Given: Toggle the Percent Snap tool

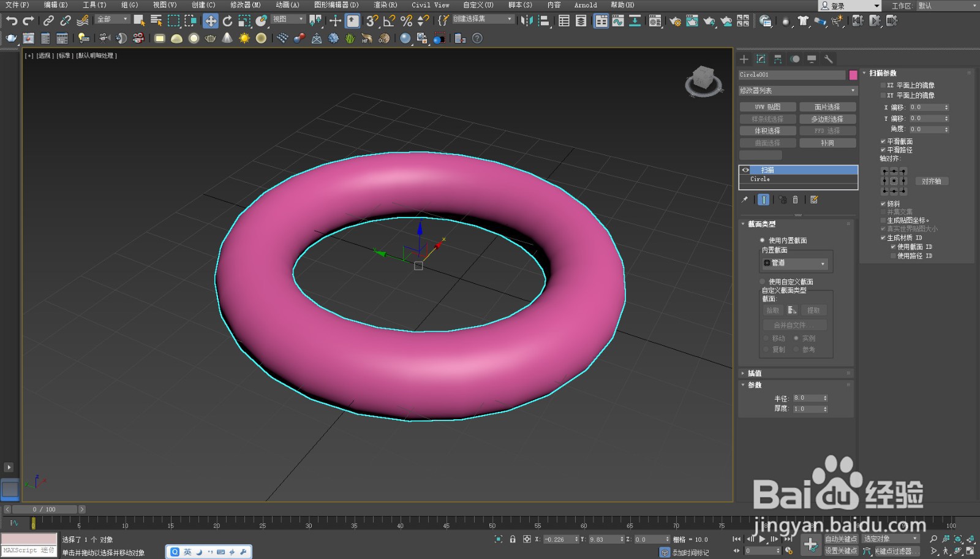Looking at the screenshot, I should [x=405, y=21].
